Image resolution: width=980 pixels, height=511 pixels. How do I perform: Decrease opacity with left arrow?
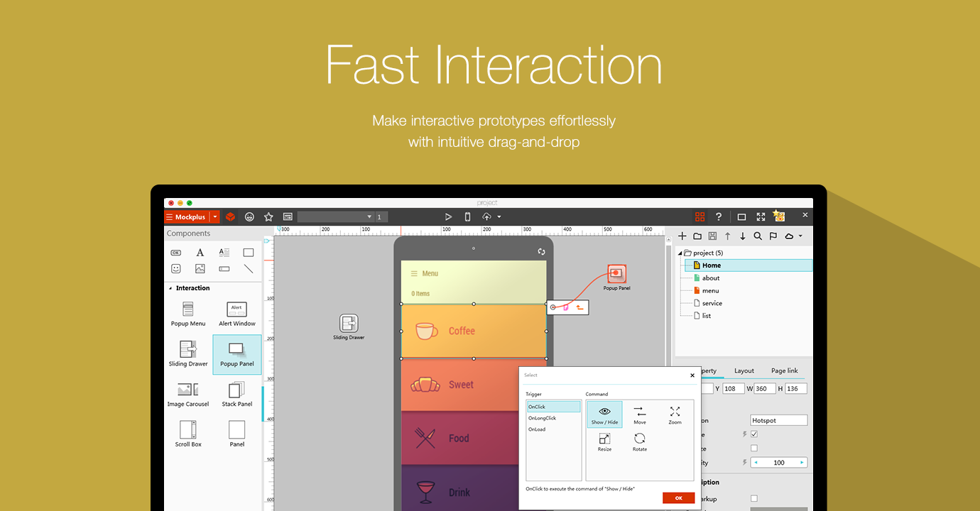pos(756,463)
